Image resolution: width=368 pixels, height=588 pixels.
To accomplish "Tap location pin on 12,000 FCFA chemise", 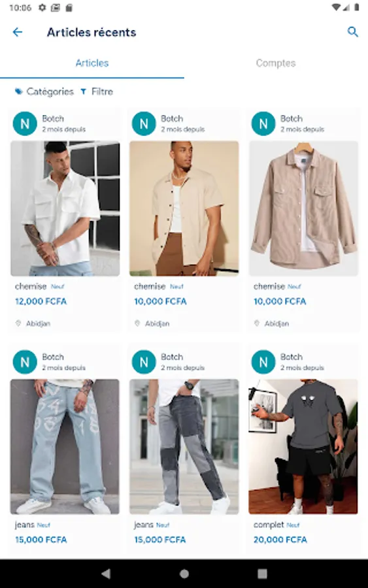I will [18, 323].
